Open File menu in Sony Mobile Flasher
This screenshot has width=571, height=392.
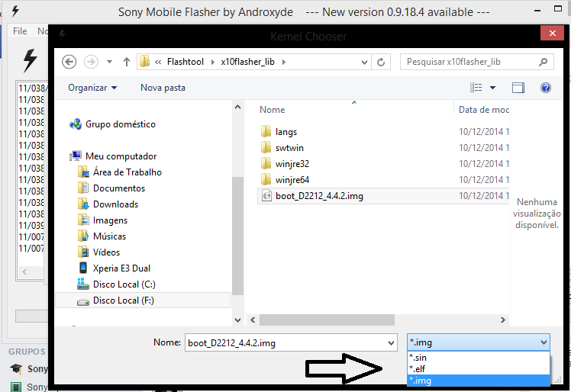pyautogui.click(x=20, y=31)
